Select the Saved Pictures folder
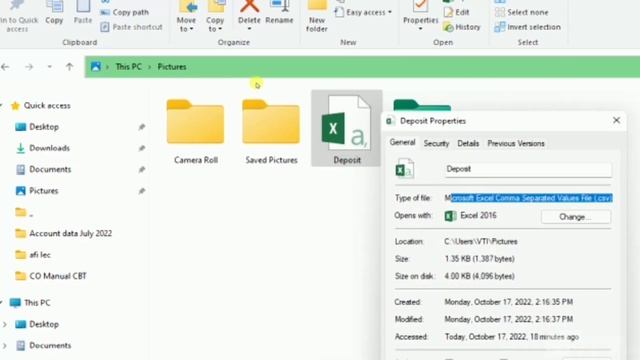This screenshot has width=640, height=360. coord(271,131)
